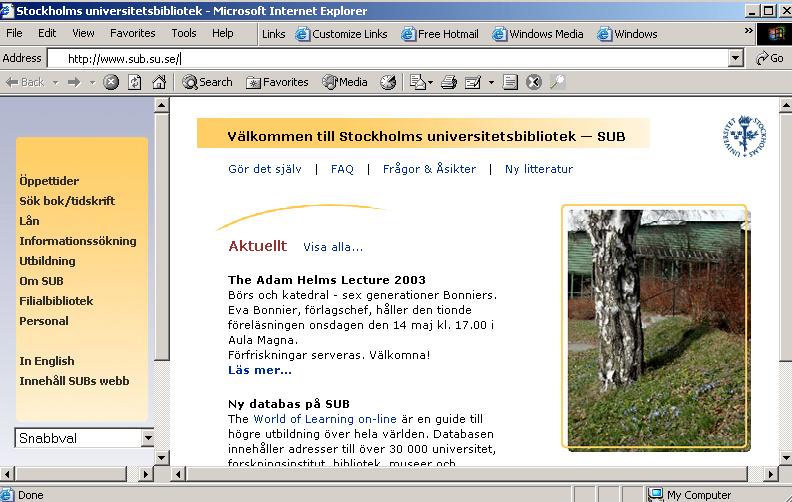Open the World of Learning on-line link
Viewport: 792px width, 502px height.
coord(325,419)
